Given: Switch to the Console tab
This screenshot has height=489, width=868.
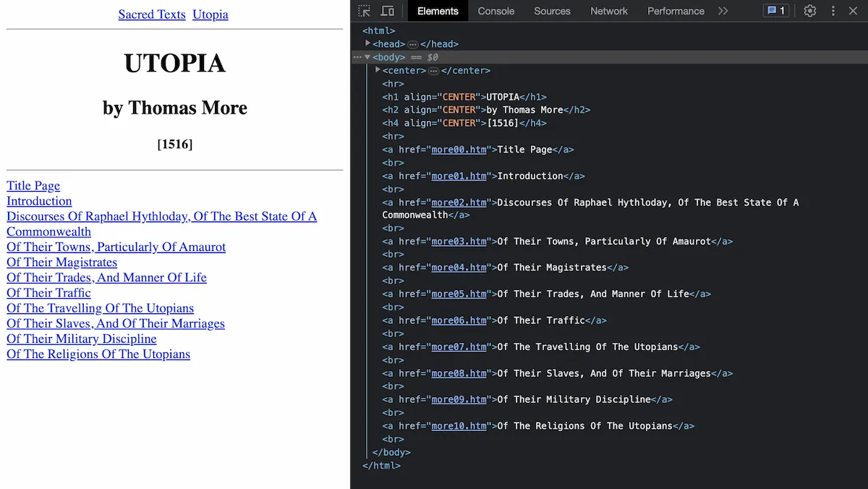Looking at the screenshot, I should tap(496, 11).
